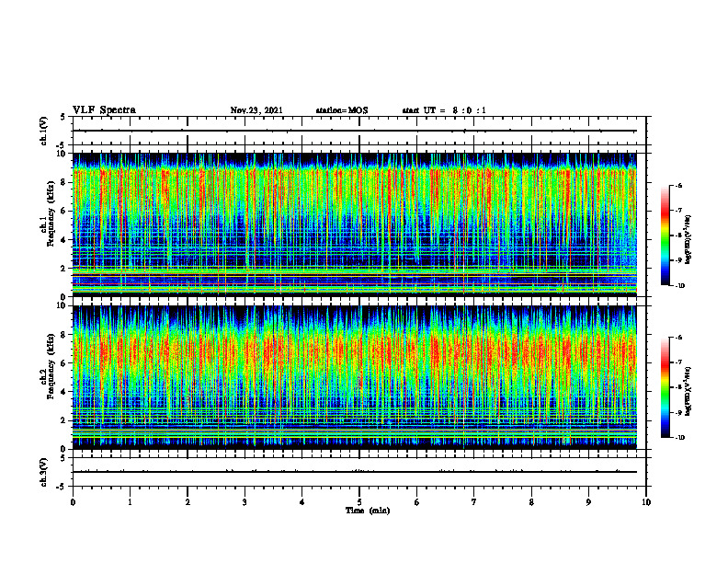This screenshot has width=728, height=563.
Task: Click the "-6" value on ch.1 colorbar
Action: click(x=678, y=186)
